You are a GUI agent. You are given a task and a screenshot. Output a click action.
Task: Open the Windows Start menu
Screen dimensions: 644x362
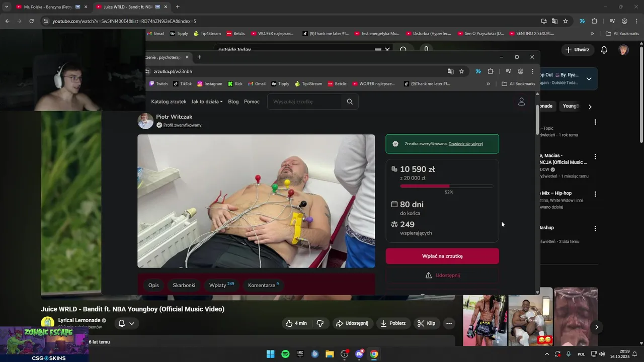pyautogui.click(x=270, y=354)
